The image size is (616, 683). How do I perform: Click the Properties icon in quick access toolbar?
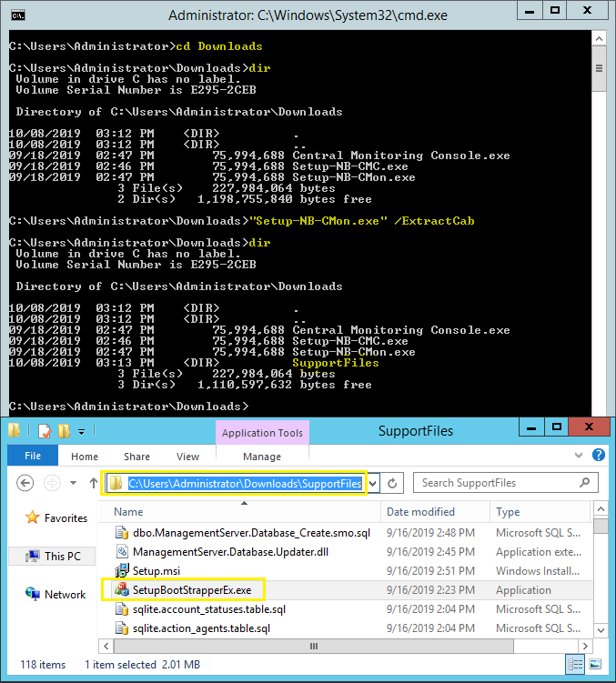coord(45,431)
